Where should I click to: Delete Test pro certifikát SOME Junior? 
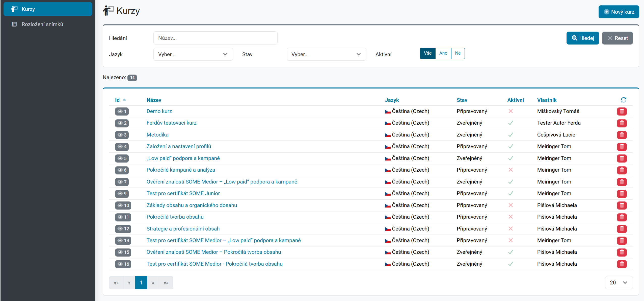[x=622, y=194]
